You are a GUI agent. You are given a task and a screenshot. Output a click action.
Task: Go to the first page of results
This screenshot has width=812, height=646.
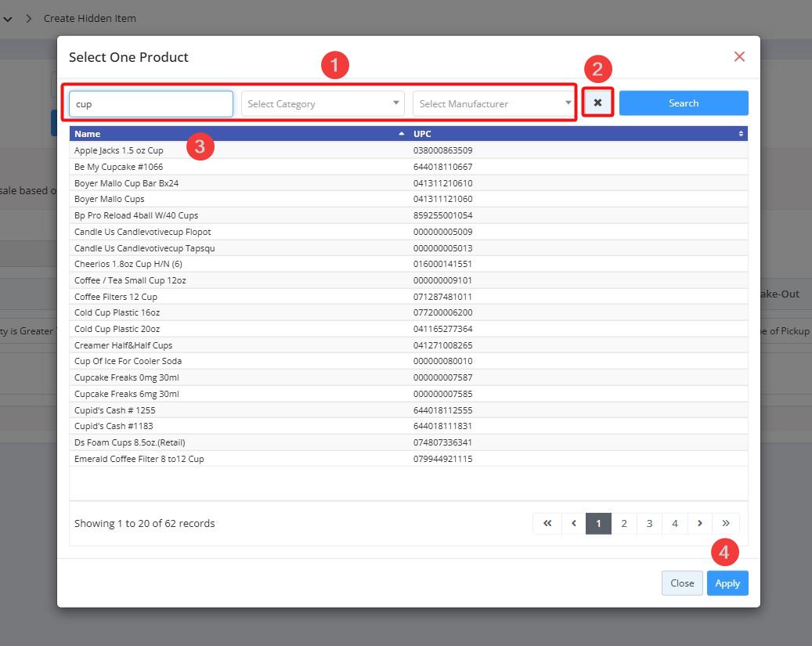point(547,523)
